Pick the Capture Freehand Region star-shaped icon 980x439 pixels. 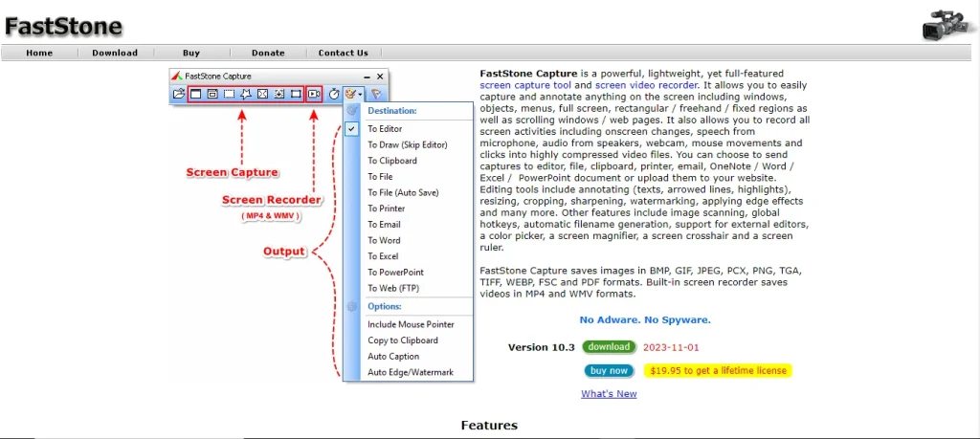(246, 95)
